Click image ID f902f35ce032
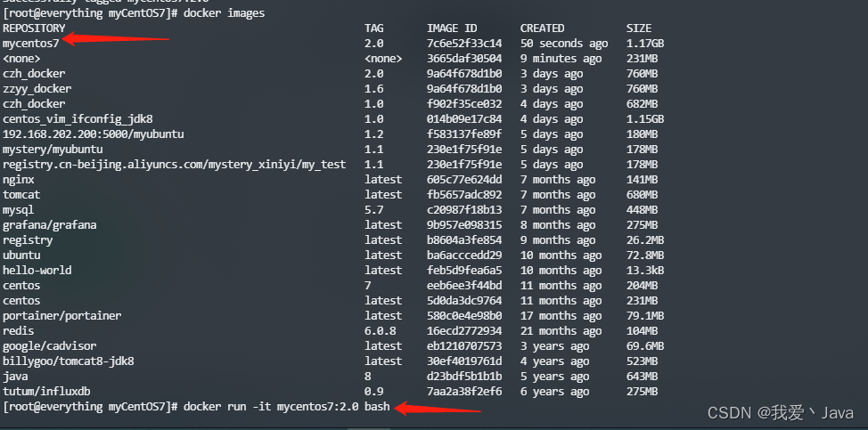Screen dimensions: 868x430 (x=464, y=104)
